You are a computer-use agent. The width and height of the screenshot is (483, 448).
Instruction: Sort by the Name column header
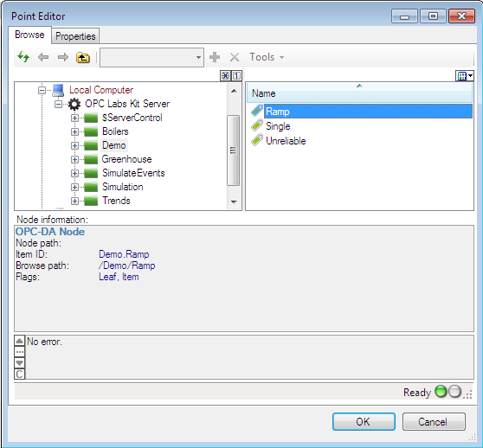click(x=359, y=93)
